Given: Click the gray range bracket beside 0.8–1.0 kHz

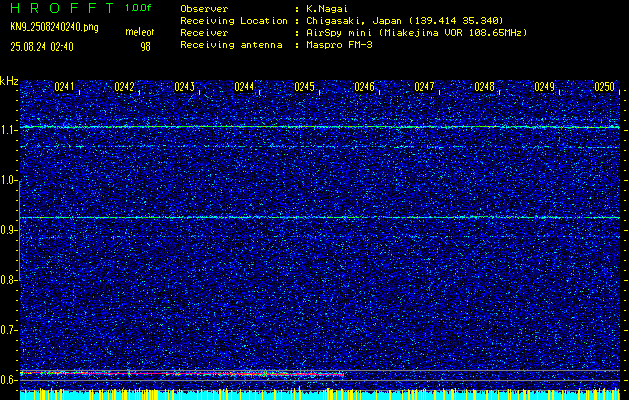Looking at the screenshot, I should pyautogui.click(x=20, y=231).
